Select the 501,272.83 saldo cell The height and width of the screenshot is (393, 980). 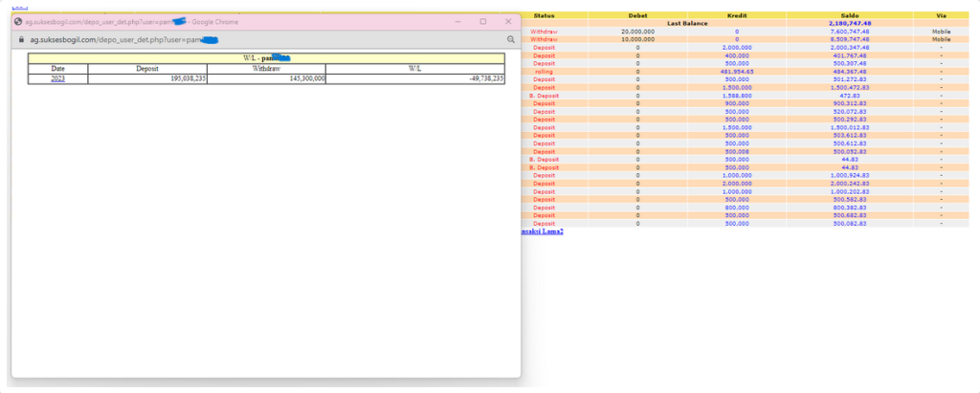pyautogui.click(x=850, y=79)
